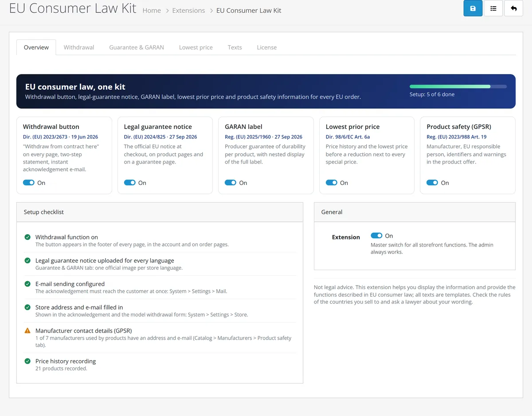Turn off the Lowest prior price switch
This screenshot has width=532, height=416.
point(332,183)
